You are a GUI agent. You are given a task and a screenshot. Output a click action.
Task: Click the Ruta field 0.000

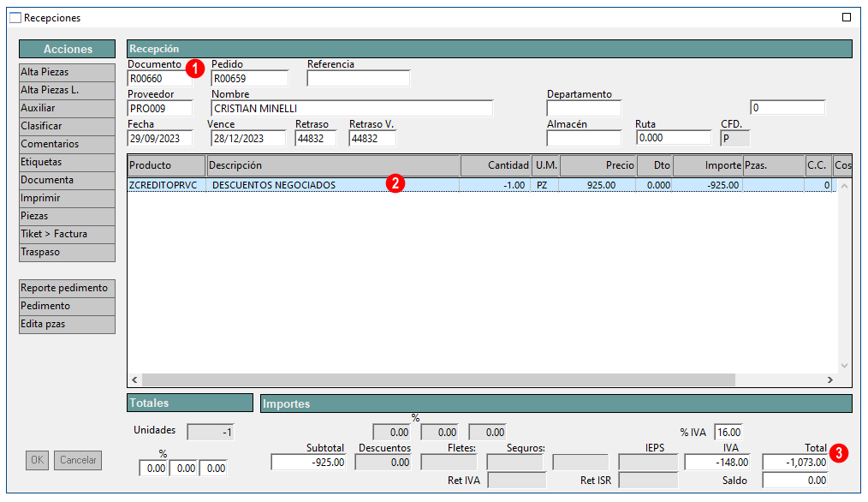[x=674, y=138]
